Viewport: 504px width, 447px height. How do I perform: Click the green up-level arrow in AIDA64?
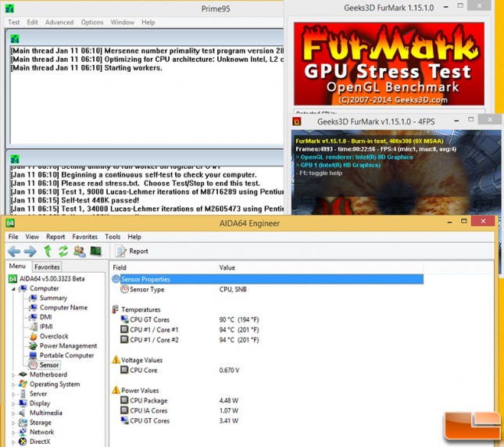48,251
